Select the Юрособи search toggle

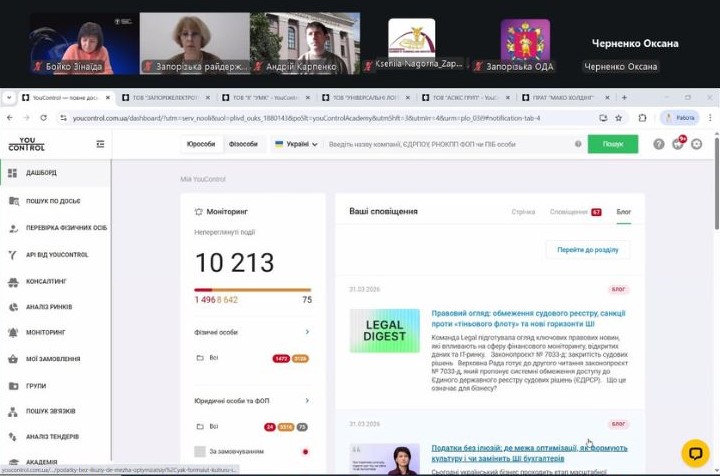point(201,144)
